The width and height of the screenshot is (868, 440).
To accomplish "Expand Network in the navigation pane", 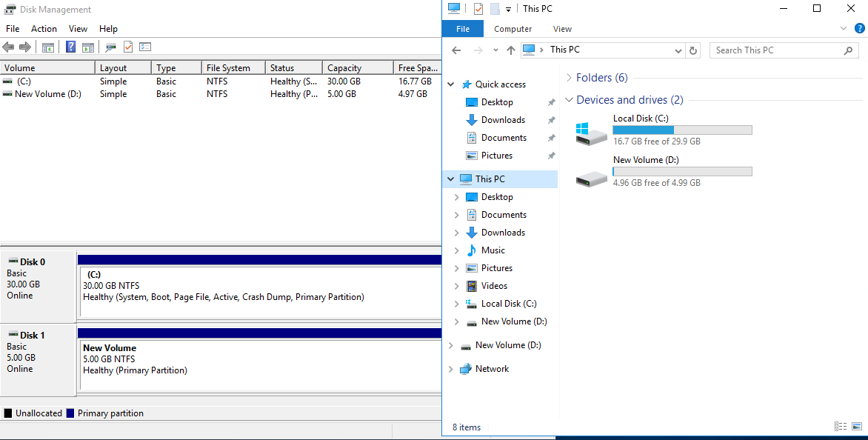I will [x=450, y=369].
